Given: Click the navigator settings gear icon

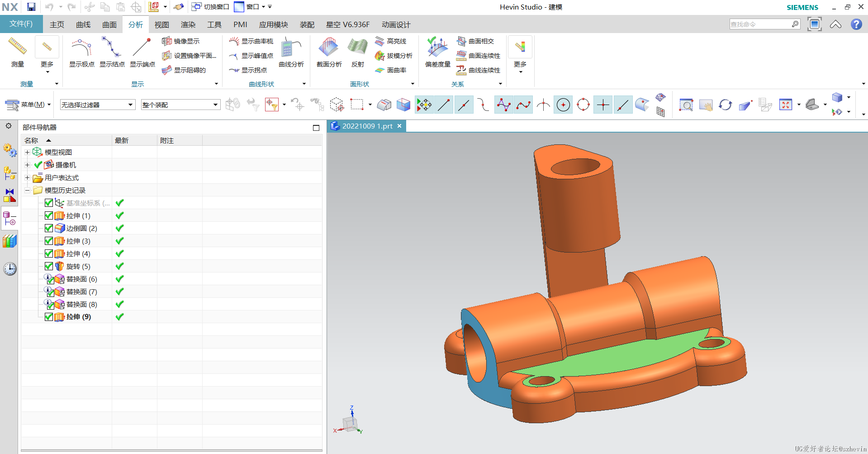Looking at the screenshot, I should pos(9,126).
